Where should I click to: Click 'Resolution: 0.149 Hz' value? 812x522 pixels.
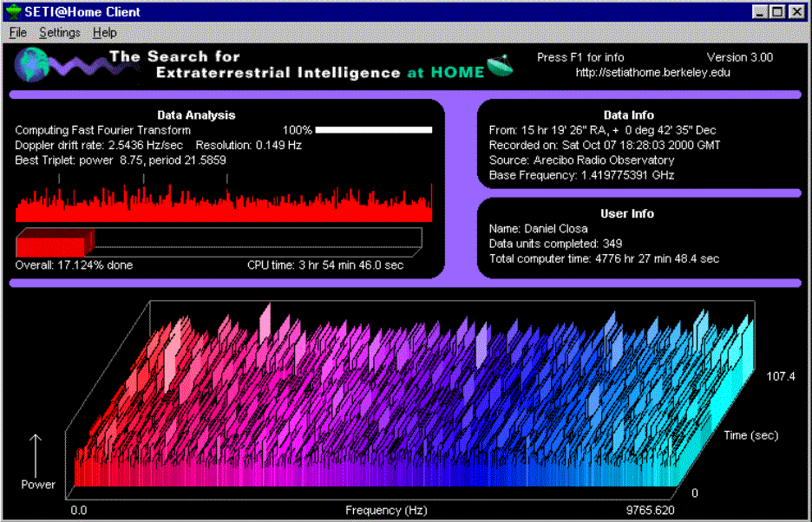(x=249, y=146)
